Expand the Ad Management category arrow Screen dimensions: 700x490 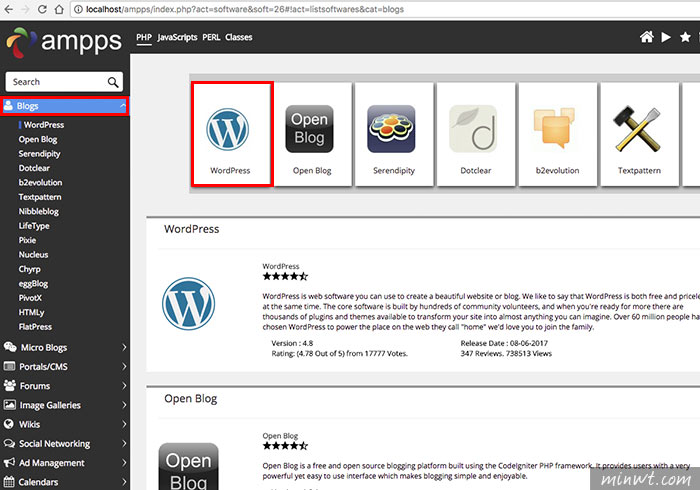(x=124, y=462)
